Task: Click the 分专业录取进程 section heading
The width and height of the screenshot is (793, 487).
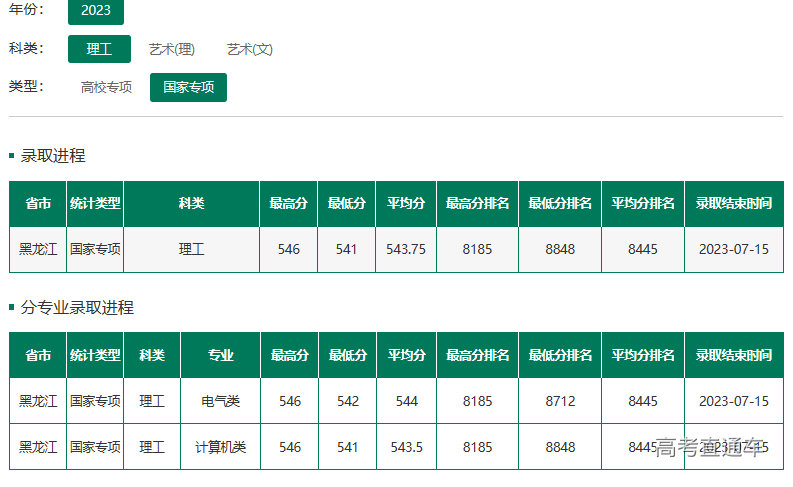Action: pyautogui.click(x=77, y=308)
